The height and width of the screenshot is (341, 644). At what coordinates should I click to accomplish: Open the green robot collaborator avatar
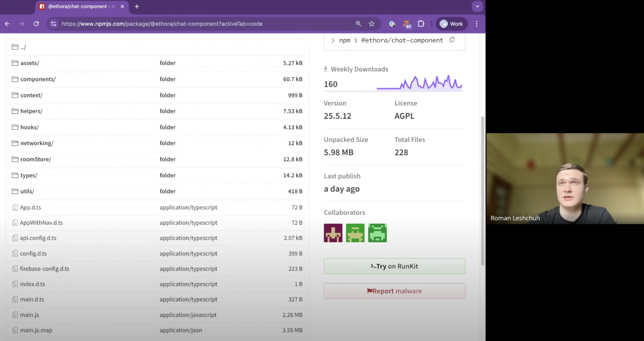tap(355, 233)
